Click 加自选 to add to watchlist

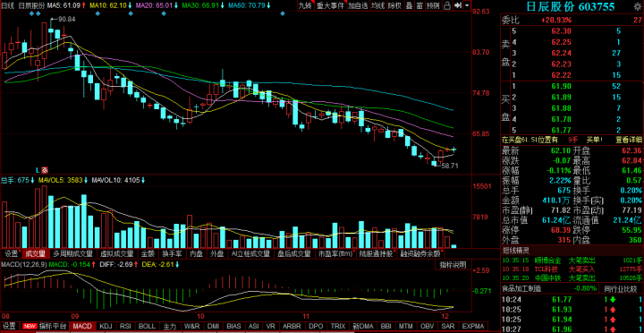(358, 5)
